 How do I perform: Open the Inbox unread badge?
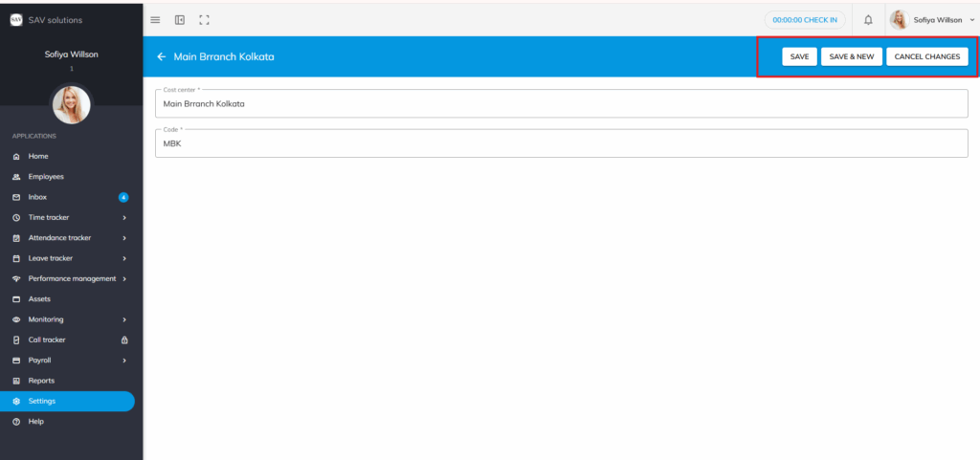[x=123, y=197]
